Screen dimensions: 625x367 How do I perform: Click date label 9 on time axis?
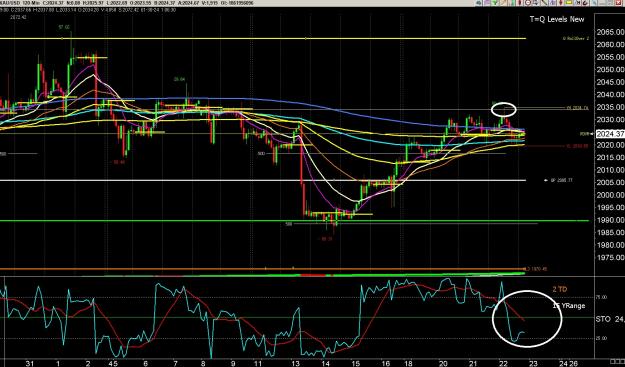point(234,363)
